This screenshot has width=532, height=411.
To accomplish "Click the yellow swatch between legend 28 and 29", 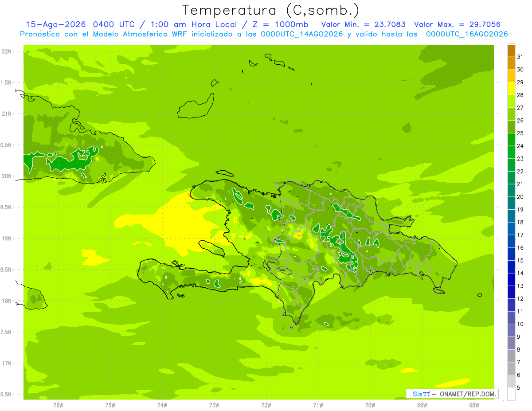I will 511,89.
